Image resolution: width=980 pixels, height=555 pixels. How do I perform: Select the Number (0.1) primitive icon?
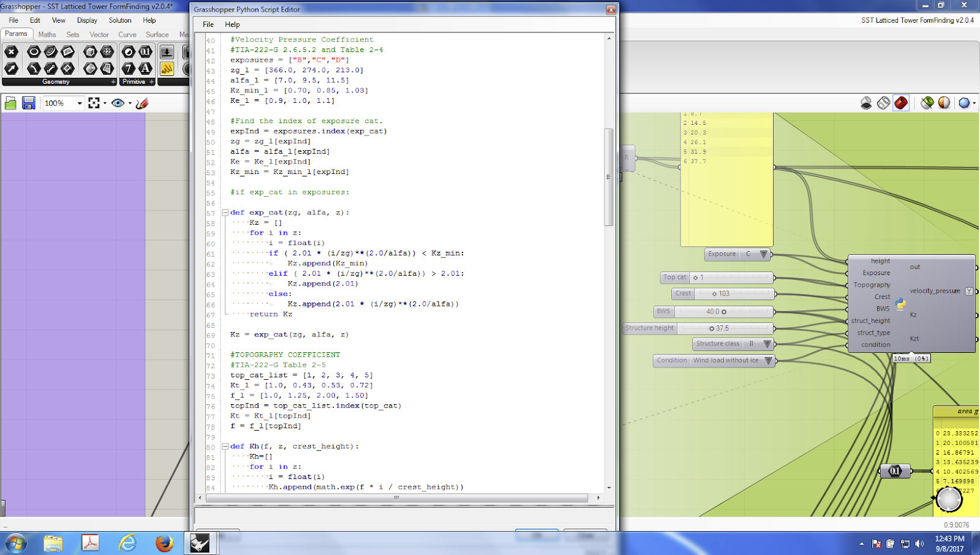pos(146,51)
